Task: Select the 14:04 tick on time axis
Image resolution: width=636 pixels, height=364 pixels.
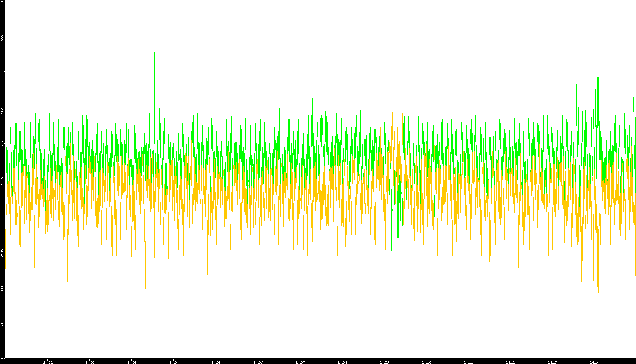Action: click(174, 362)
